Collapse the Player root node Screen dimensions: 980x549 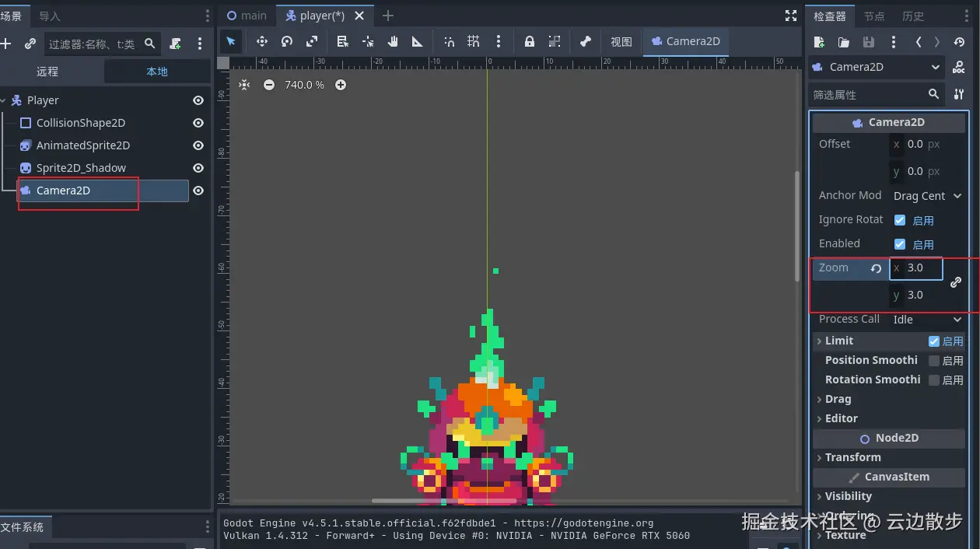click(x=3, y=100)
